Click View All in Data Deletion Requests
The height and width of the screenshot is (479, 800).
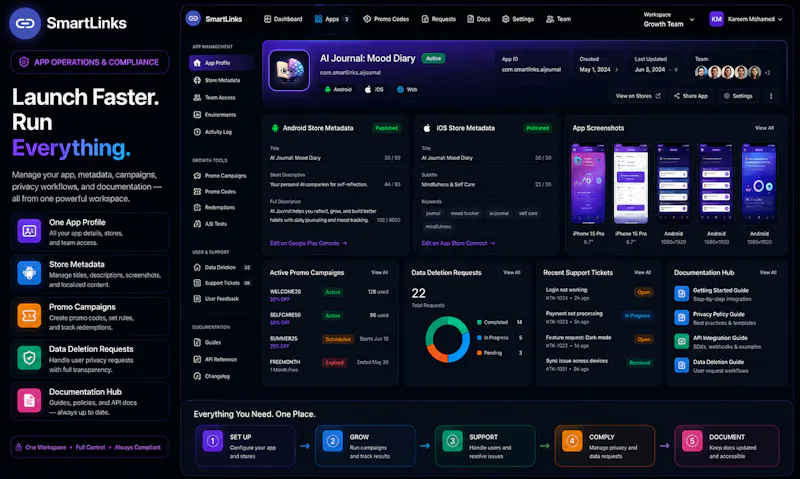pyautogui.click(x=512, y=272)
